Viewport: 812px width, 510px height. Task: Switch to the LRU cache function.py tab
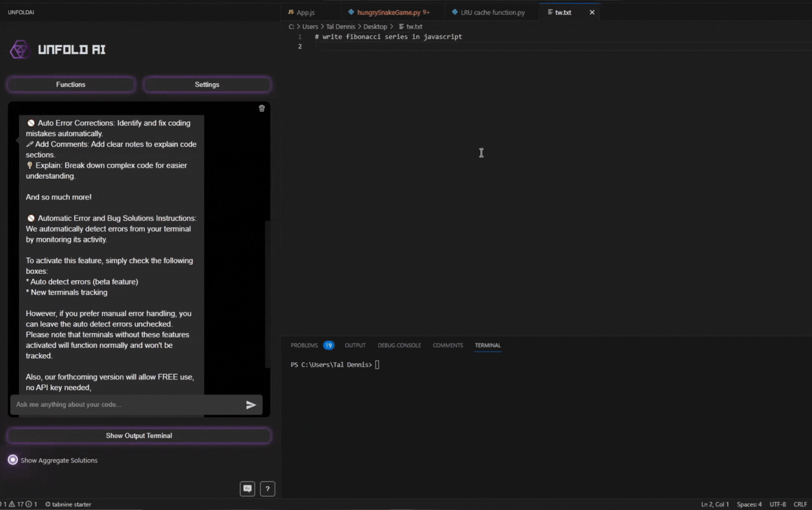492,12
